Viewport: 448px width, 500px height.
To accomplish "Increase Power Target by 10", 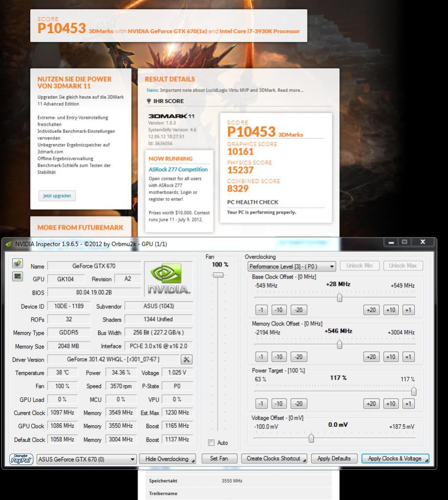I will pyautogui.click(x=391, y=404).
